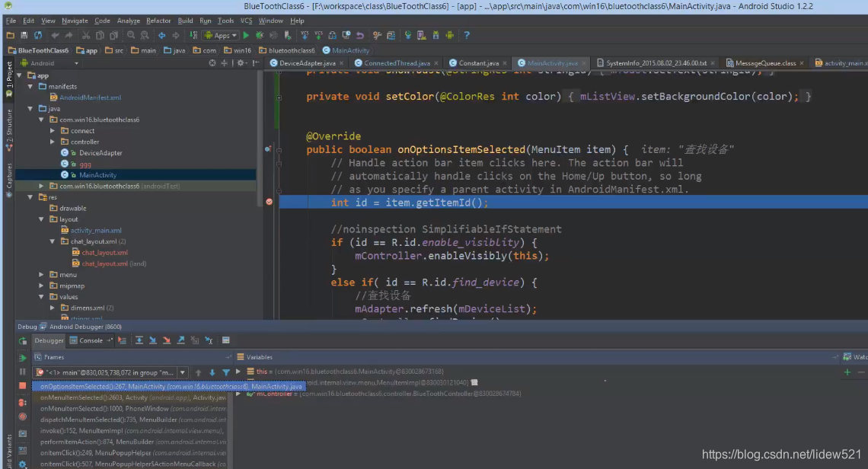The width and height of the screenshot is (868, 469).
Task: Click Step Over debugger icon
Action: 139,340
